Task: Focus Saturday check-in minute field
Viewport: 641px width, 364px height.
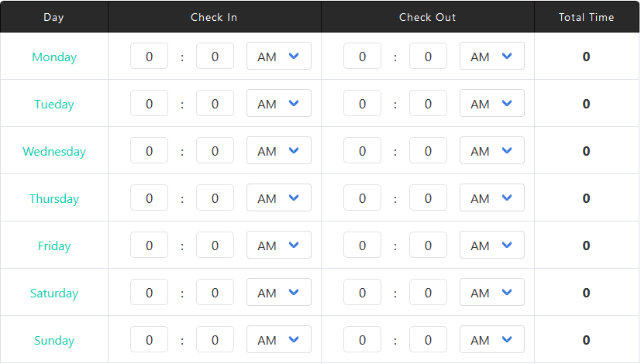Action: 215,292
